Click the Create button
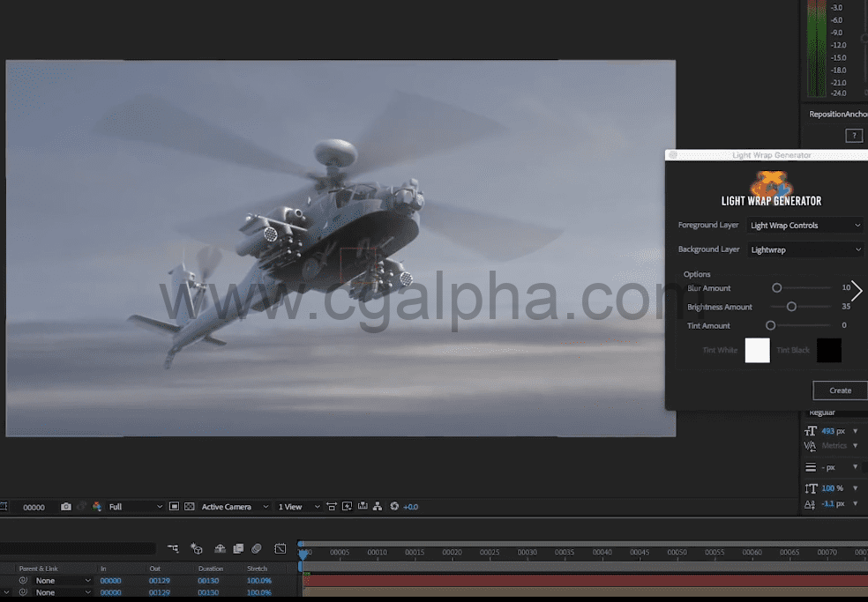The height and width of the screenshot is (602, 868). coord(840,390)
